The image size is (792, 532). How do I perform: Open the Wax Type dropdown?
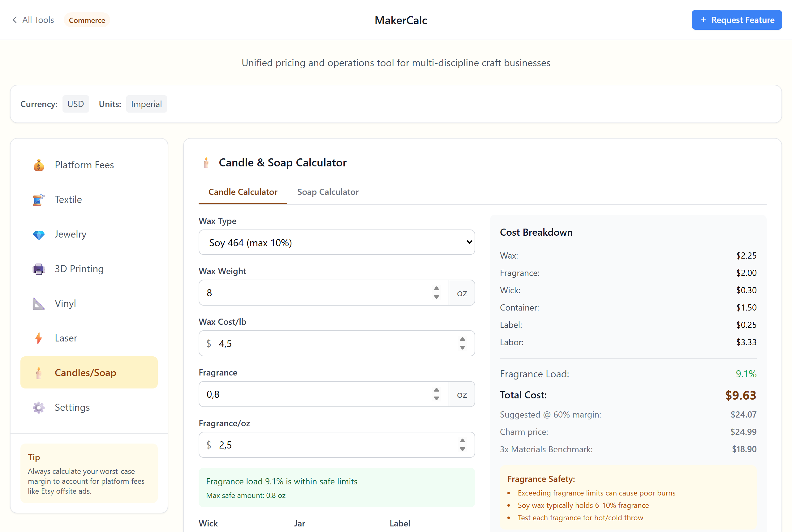click(x=337, y=242)
